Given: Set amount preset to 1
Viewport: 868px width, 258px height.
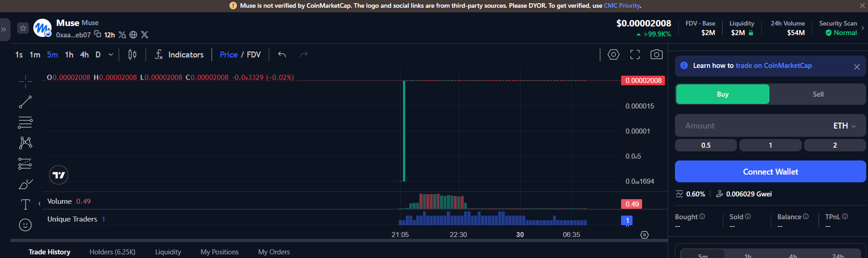Looking at the screenshot, I should coord(770,145).
